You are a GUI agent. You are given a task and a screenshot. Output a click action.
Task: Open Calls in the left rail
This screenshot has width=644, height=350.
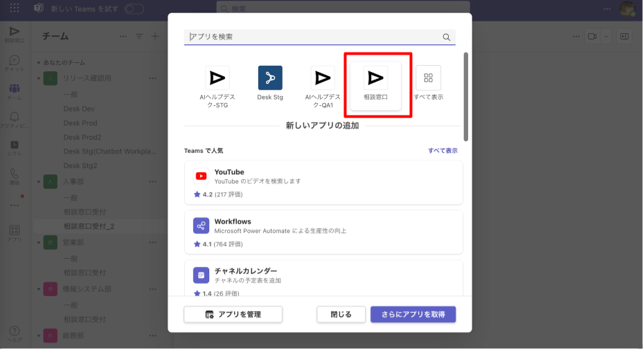click(15, 176)
